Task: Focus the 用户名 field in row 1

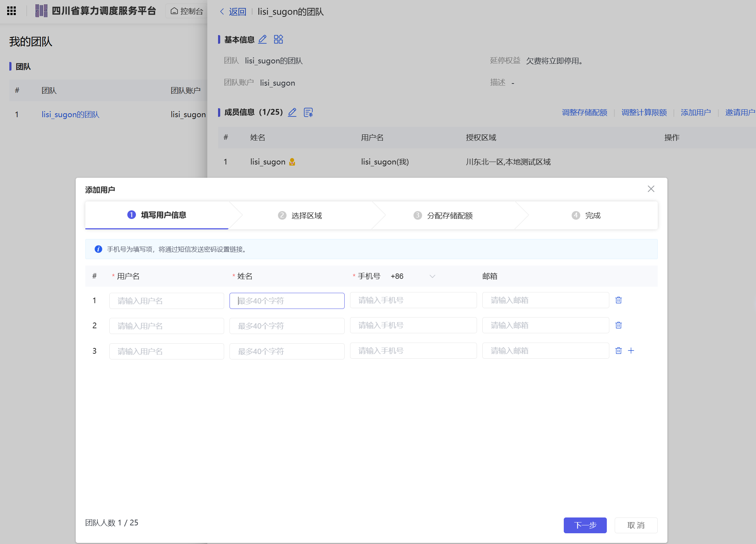Action: click(x=167, y=301)
